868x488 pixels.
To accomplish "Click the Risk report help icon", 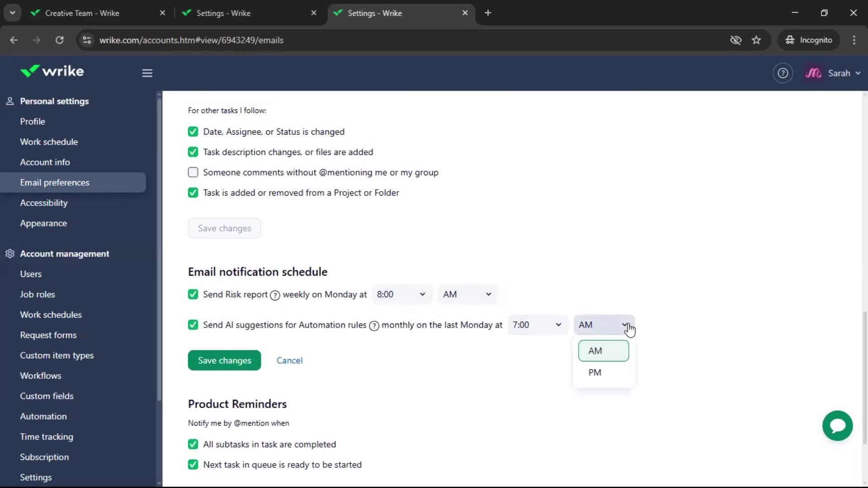I will [275, 295].
